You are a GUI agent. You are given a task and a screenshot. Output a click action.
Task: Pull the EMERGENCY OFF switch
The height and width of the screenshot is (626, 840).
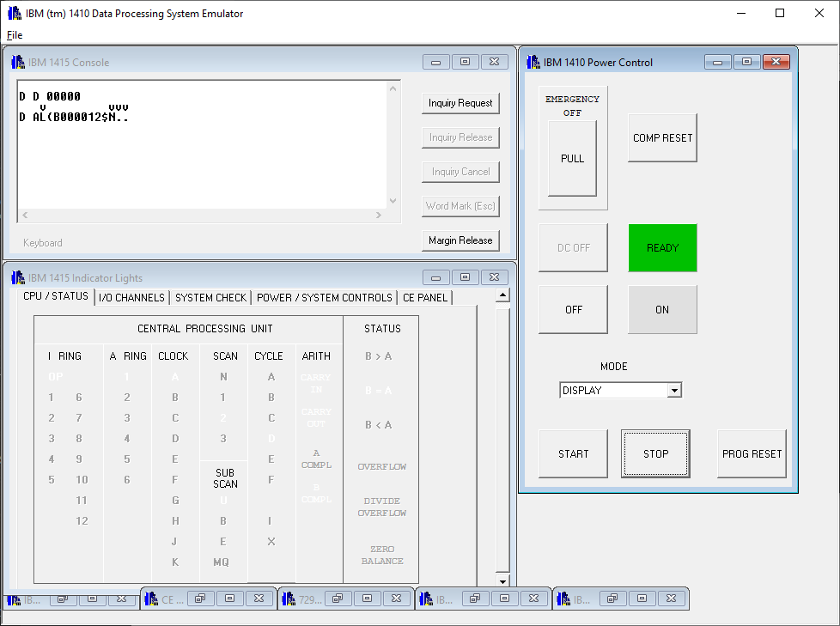pos(572,159)
